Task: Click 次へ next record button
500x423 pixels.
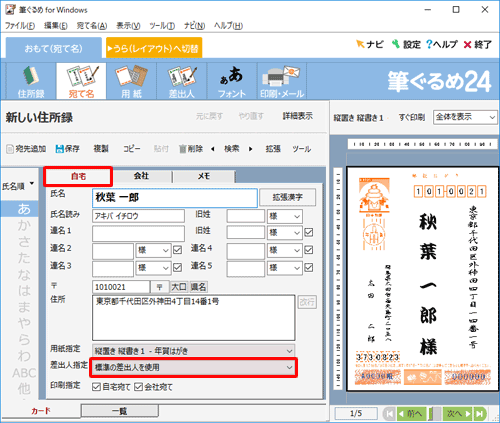Action: coord(458,414)
